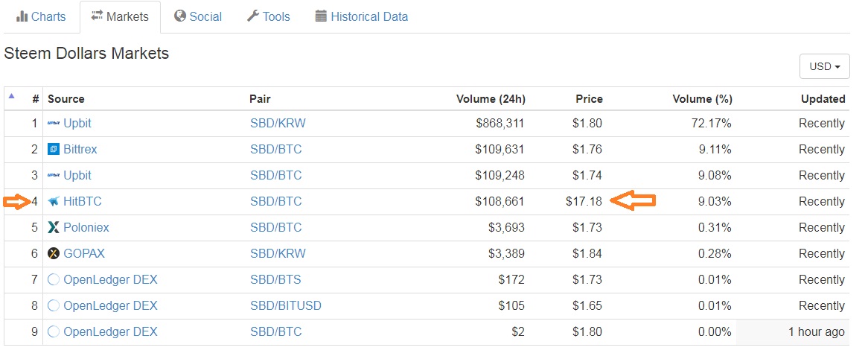
Task: Open the GOPAX source link
Action: click(x=84, y=253)
